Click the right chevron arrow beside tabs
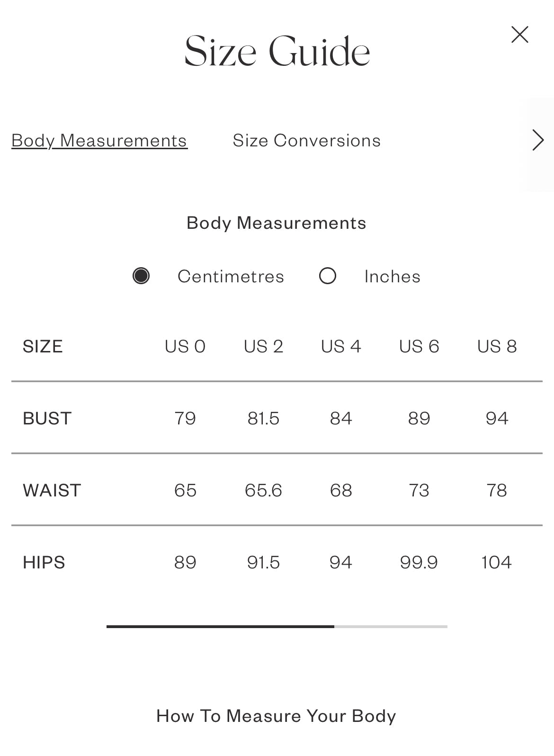This screenshot has height=756, width=554. [x=538, y=140]
